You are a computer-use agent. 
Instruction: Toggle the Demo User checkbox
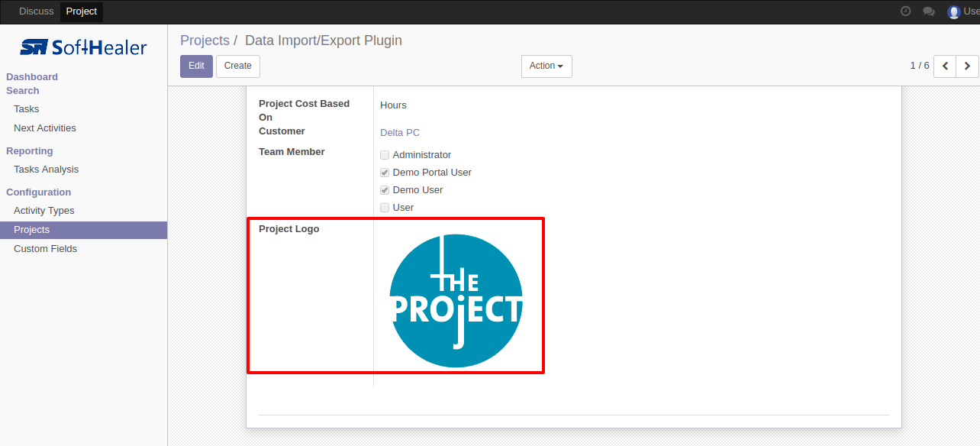click(385, 190)
